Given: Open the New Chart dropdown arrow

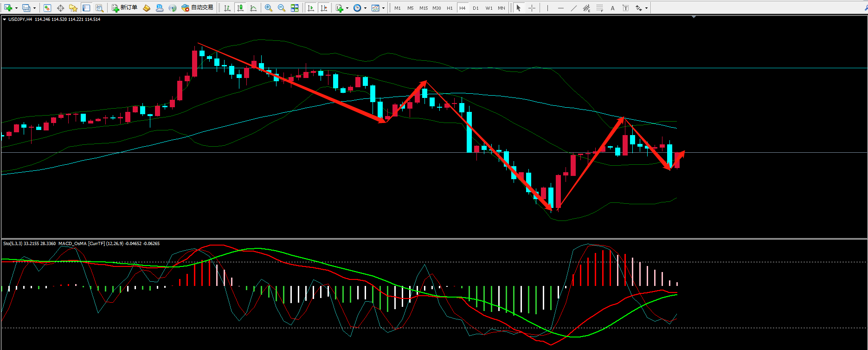Looking at the screenshot, I should coord(16,8).
